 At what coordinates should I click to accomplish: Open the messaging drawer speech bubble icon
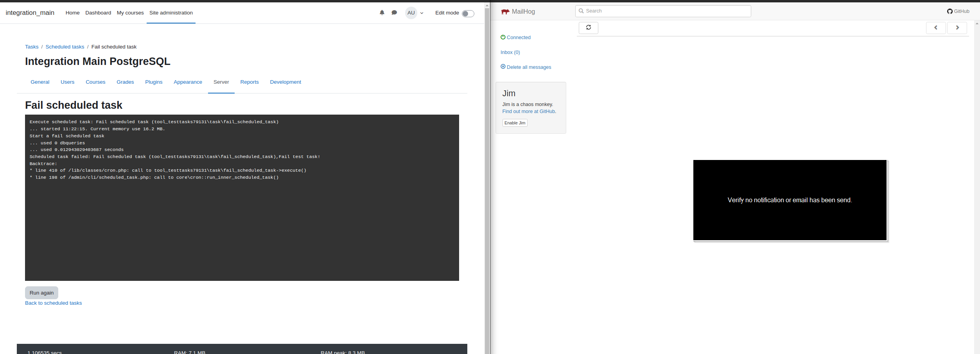(394, 13)
